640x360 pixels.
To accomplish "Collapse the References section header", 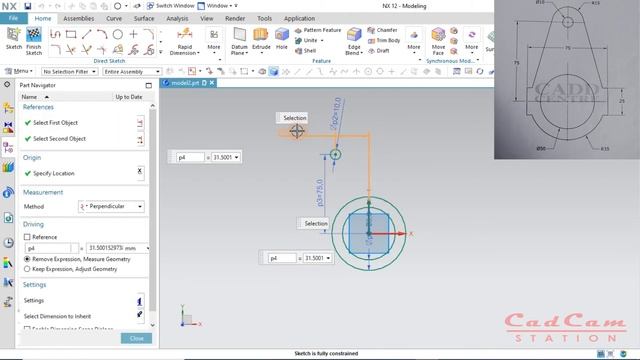I will (x=38, y=107).
